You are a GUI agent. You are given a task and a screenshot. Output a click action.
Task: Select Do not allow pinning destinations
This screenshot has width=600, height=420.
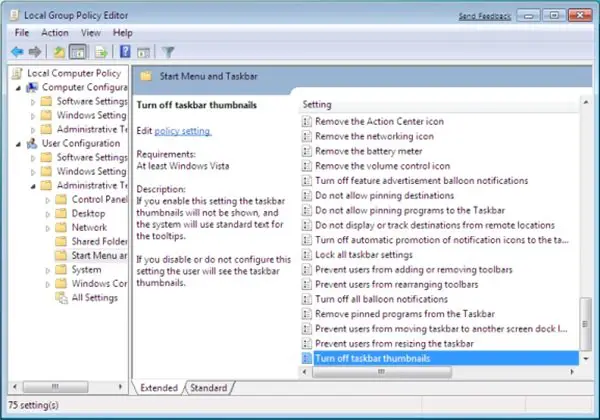click(385, 195)
